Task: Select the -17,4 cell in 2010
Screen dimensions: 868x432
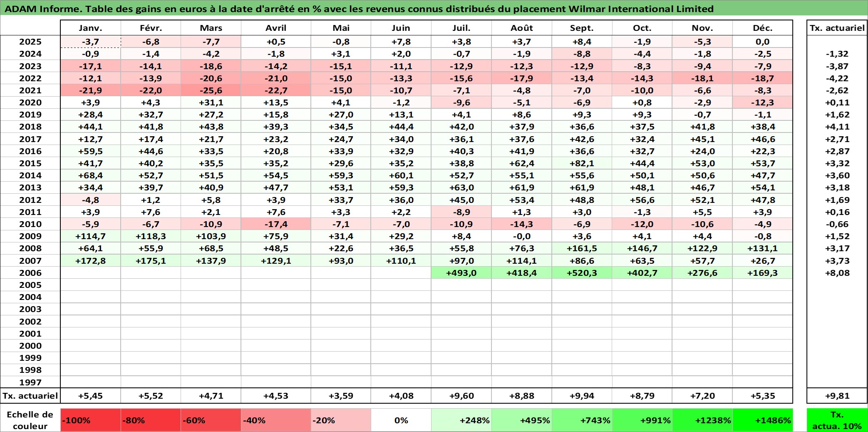Action: click(x=276, y=224)
